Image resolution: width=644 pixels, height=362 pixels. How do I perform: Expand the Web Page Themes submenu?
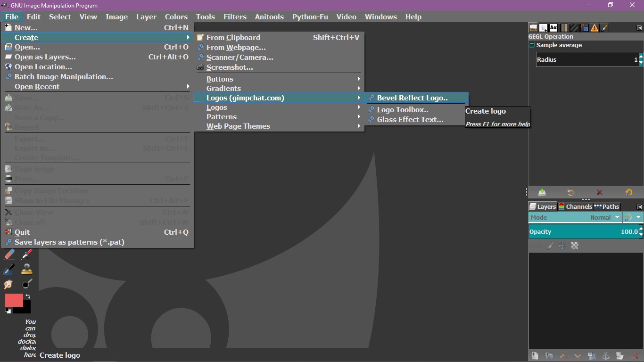(279, 126)
